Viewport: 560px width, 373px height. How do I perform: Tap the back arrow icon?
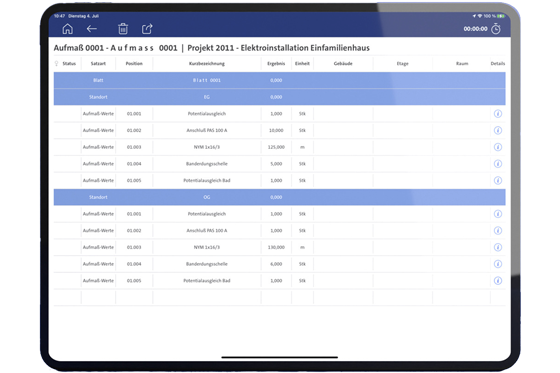point(92,29)
